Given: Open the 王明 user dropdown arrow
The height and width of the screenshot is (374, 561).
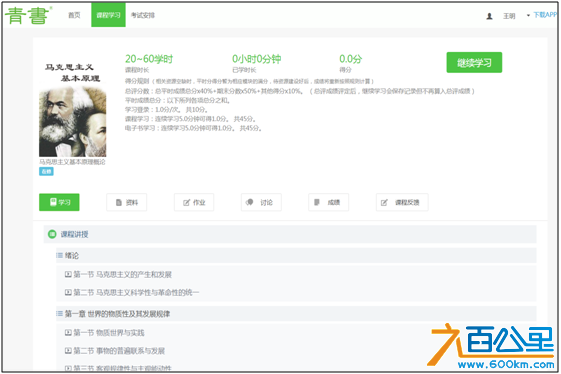Looking at the screenshot, I should click(528, 15).
